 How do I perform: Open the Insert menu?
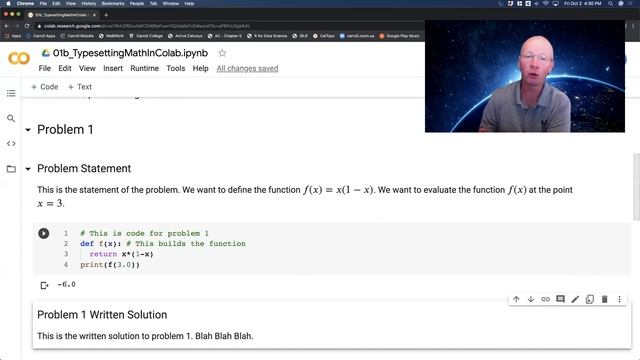(113, 68)
